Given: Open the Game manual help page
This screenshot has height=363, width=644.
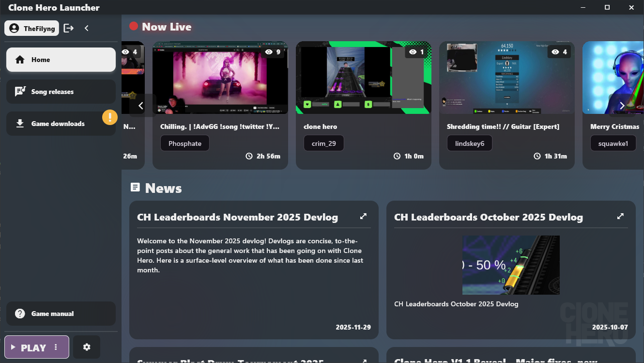Looking at the screenshot, I should coord(61,314).
